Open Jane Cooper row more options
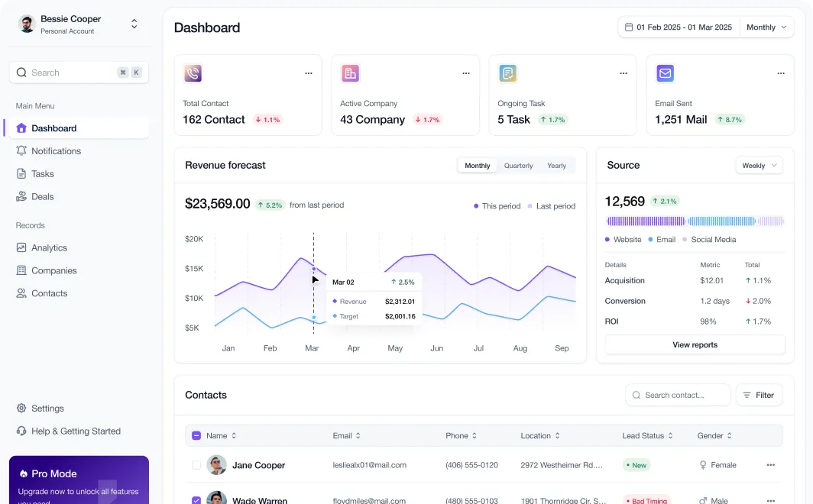Image resolution: width=813 pixels, height=504 pixels. point(770,465)
